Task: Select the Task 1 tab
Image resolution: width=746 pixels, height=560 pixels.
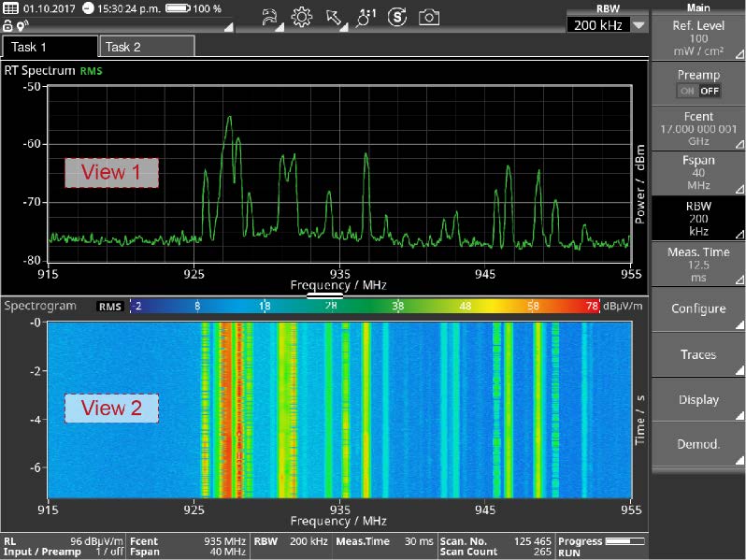Action: [49, 47]
